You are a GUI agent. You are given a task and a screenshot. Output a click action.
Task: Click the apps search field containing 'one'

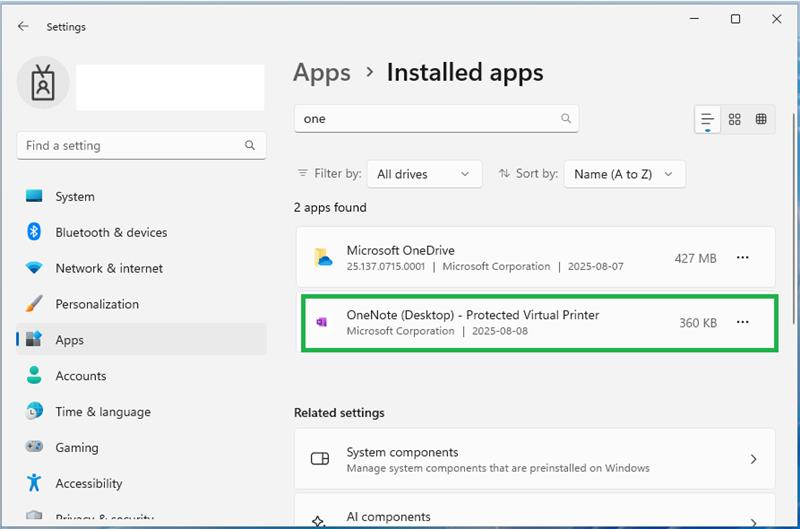tap(436, 118)
